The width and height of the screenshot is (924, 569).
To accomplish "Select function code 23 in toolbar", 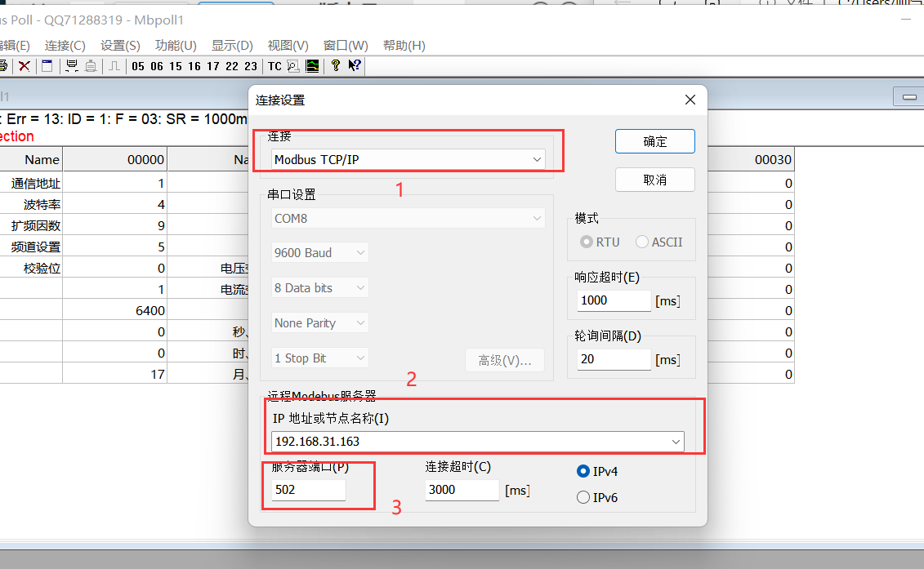I will pyautogui.click(x=250, y=66).
